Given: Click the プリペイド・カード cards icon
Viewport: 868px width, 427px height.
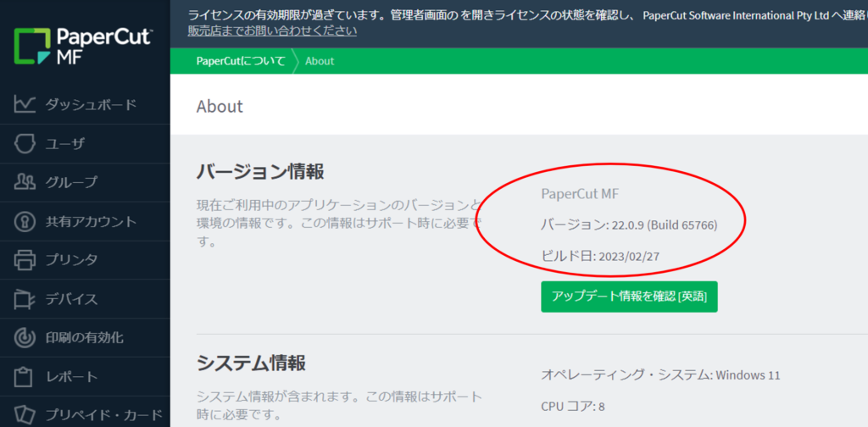Looking at the screenshot, I should tap(25, 414).
